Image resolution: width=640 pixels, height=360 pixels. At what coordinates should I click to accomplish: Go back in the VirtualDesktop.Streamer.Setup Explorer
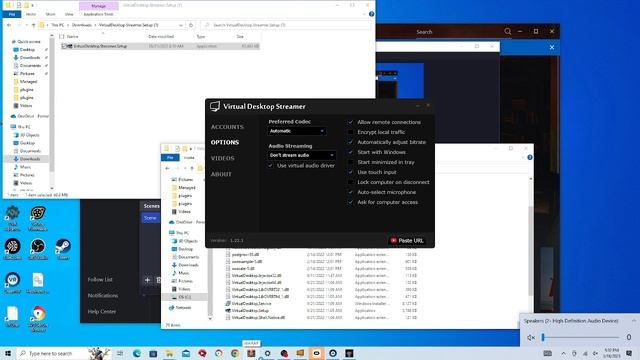pyautogui.click(x=9, y=25)
